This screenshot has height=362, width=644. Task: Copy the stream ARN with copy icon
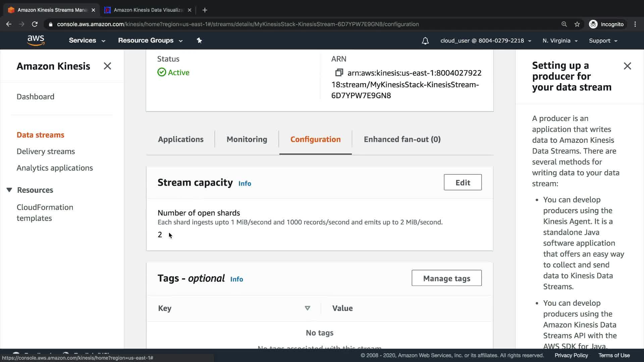point(339,73)
